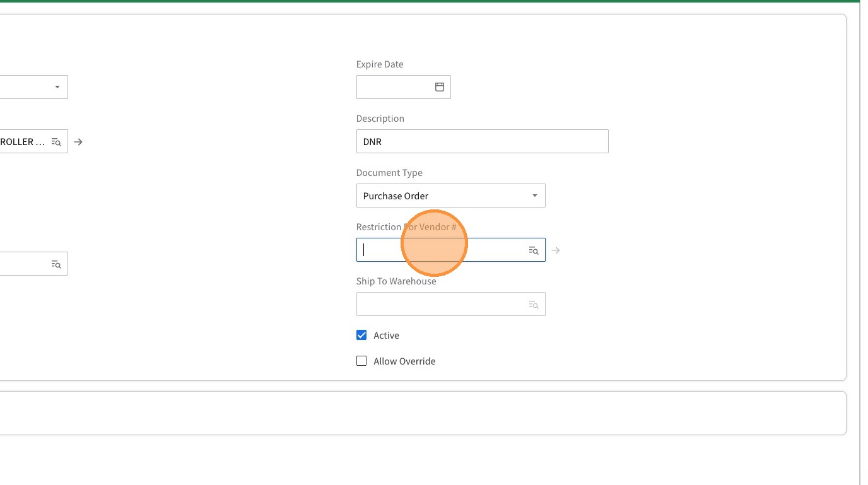
Task: Click the Allow Override label text
Action: click(404, 361)
